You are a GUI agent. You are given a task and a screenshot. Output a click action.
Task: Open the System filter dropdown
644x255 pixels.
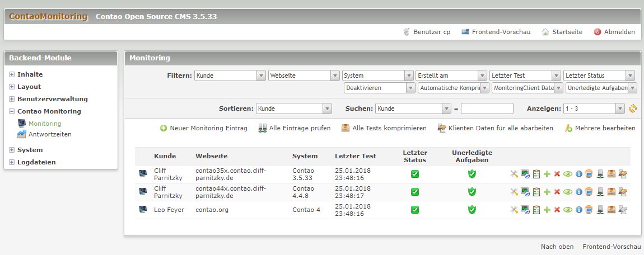point(377,75)
